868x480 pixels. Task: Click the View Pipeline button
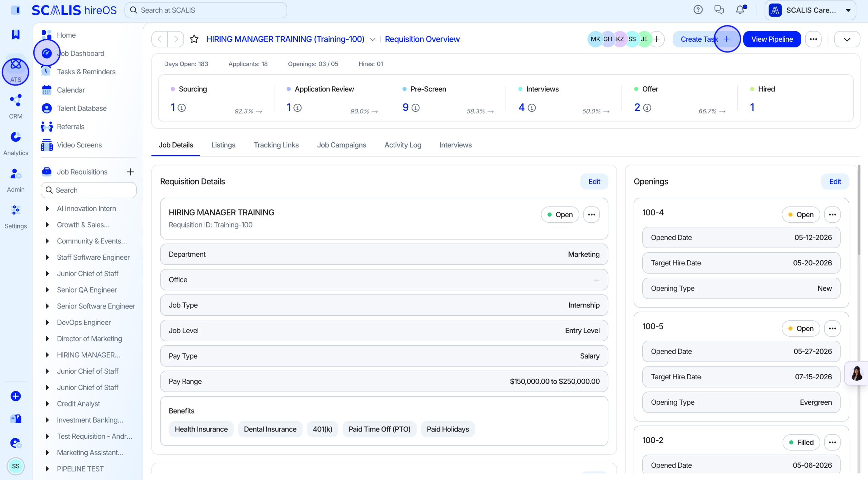tap(772, 39)
